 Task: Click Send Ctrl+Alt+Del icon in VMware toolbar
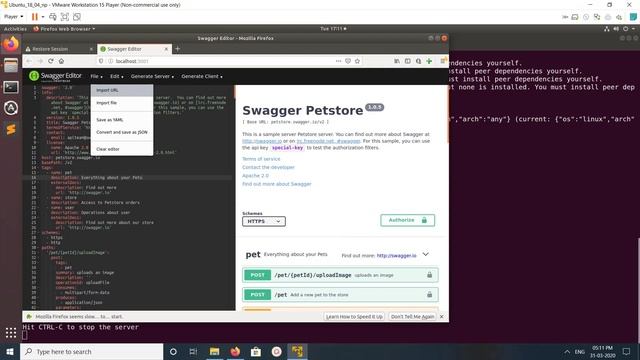53,17
